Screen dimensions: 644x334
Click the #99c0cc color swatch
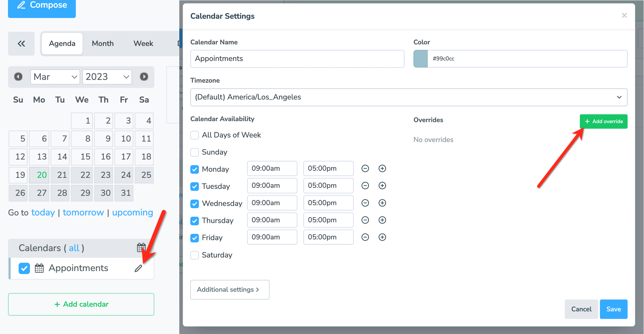pyautogui.click(x=420, y=59)
